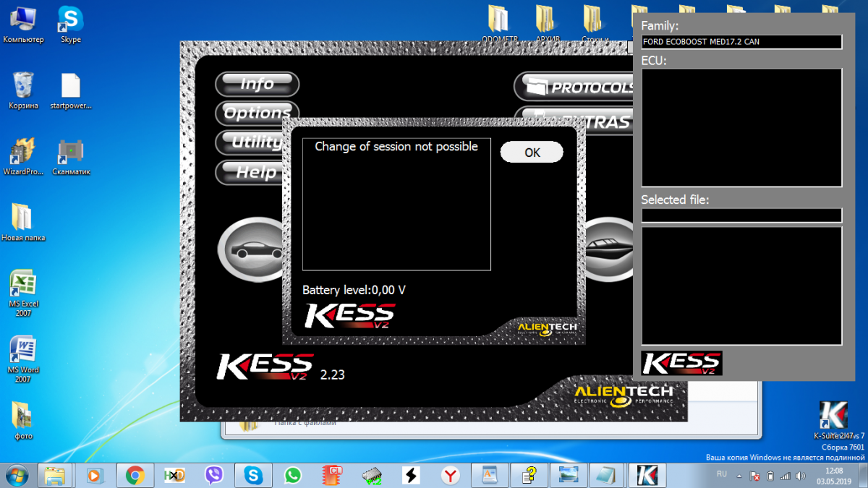868x488 pixels.
Task: Open Google Chrome from the taskbar
Action: [135, 475]
